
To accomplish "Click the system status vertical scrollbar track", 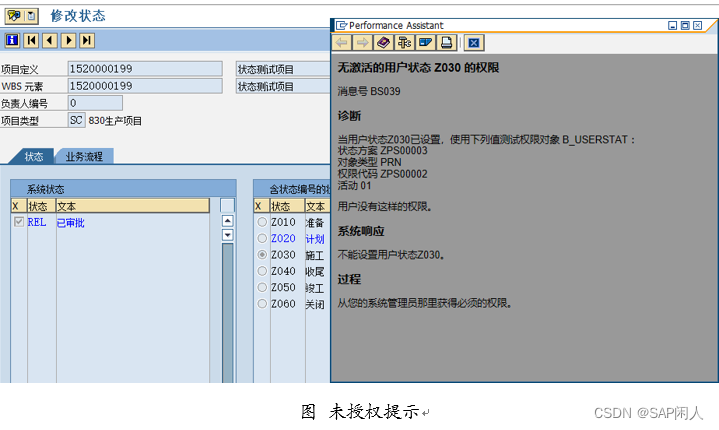I will [227, 312].
